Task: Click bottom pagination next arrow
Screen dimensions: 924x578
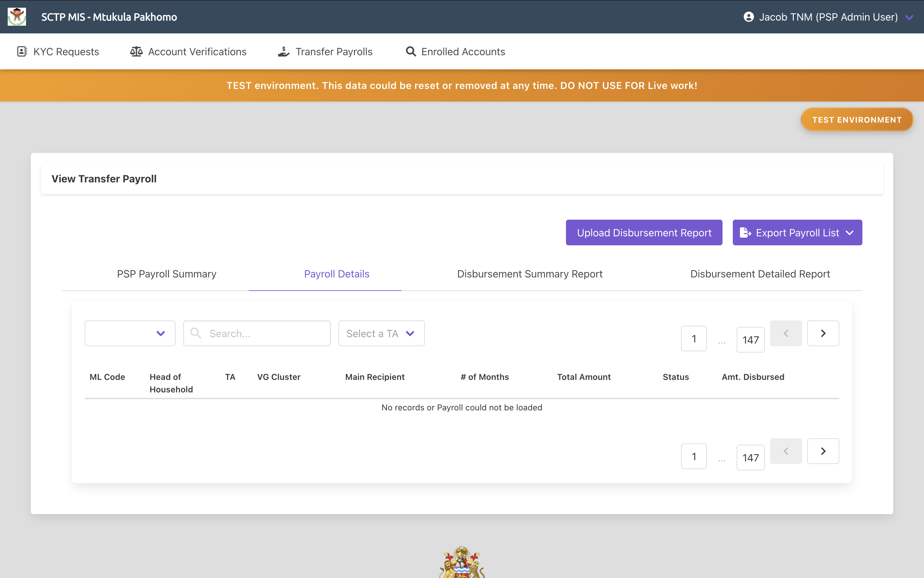Action: click(x=823, y=451)
